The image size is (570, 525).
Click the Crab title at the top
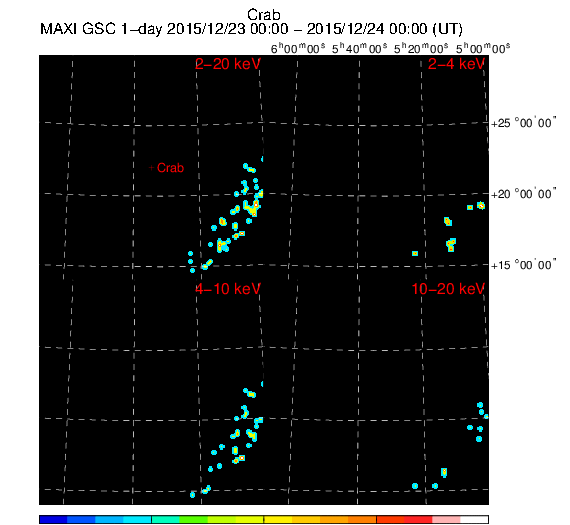pos(264,15)
